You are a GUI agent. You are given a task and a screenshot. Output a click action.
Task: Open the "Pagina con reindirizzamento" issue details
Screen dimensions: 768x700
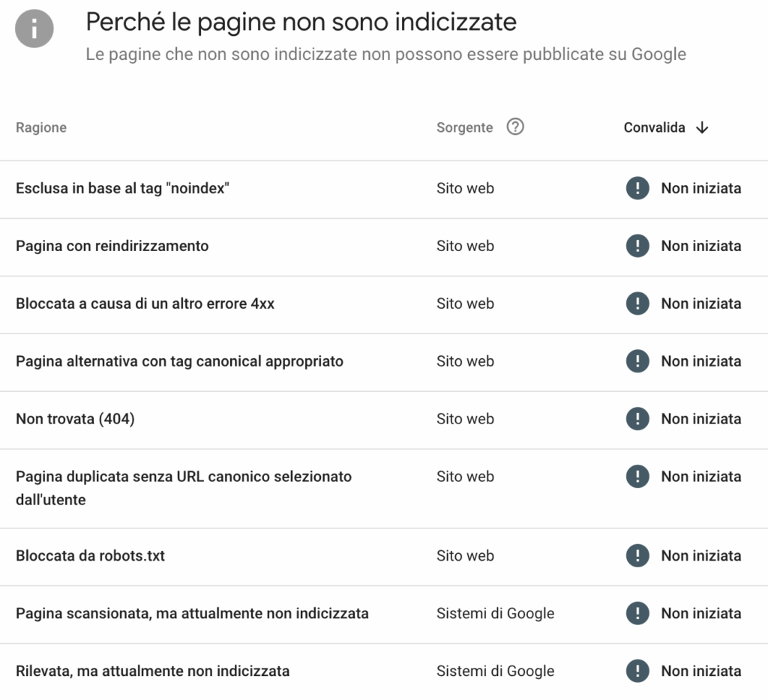click(x=112, y=246)
